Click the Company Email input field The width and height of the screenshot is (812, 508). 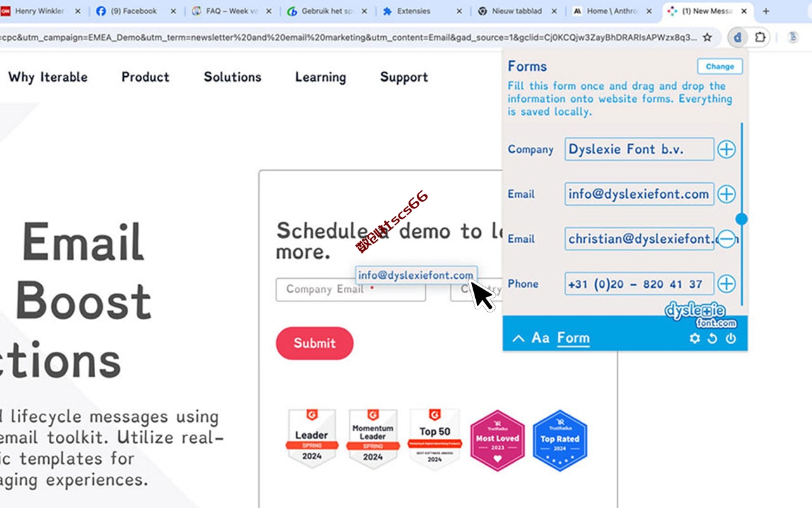[351, 290]
